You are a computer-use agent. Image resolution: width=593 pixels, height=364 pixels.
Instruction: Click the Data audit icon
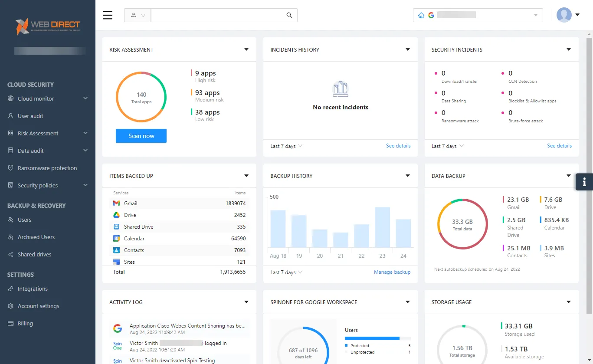pyautogui.click(x=11, y=151)
